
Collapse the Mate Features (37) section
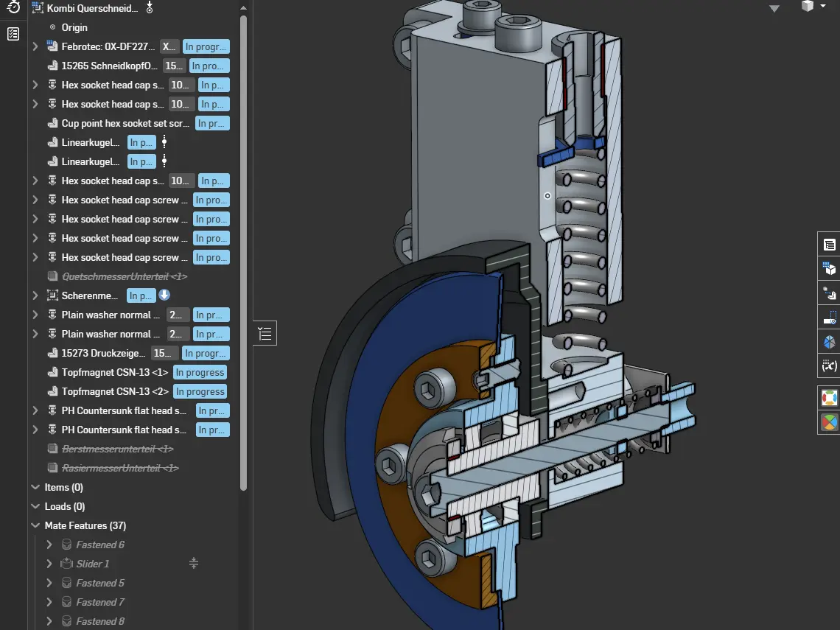[x=35, y=525]
